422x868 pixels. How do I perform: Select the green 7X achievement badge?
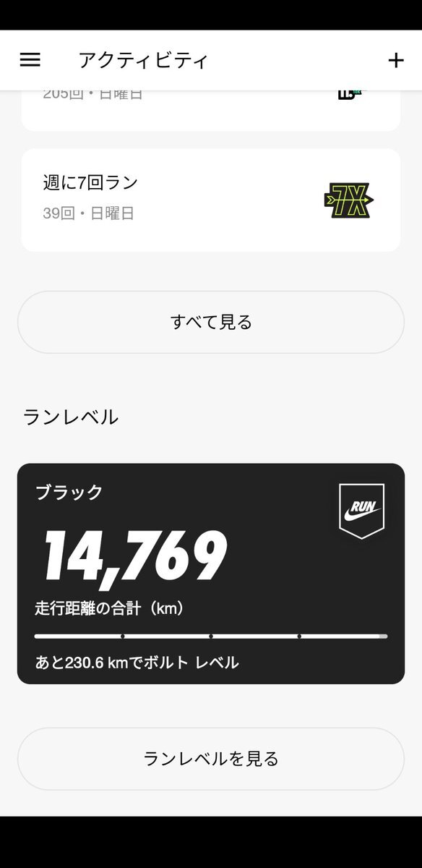pos(348,200)
